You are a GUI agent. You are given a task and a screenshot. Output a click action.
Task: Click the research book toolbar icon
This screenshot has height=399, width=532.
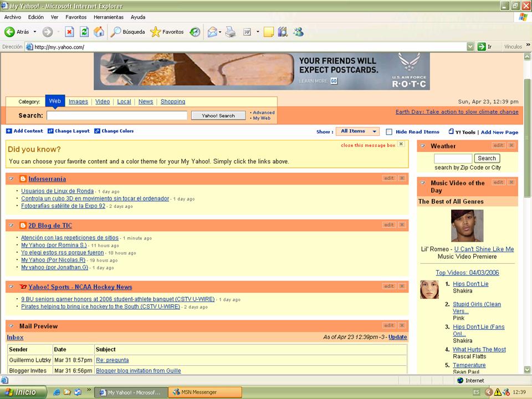point(283,32)
